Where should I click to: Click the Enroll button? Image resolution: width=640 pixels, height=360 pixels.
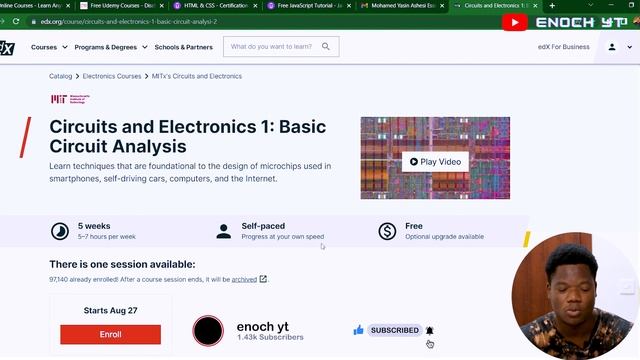111,334
